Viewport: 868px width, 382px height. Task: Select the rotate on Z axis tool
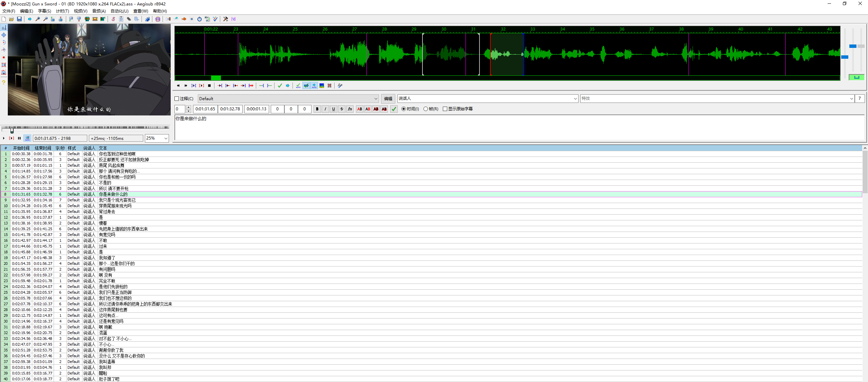[4, 42]
